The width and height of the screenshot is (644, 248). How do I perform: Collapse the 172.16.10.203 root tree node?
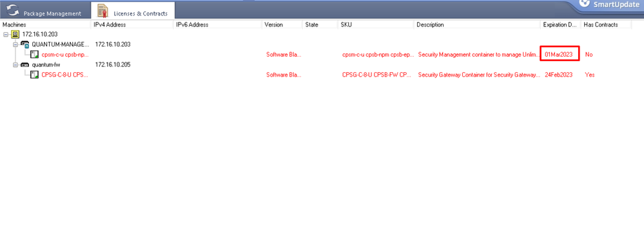coord(6,34)
